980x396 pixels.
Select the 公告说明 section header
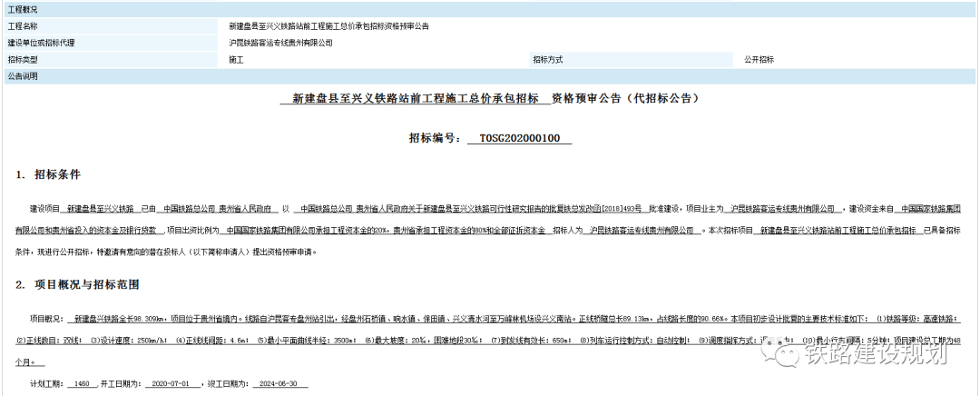click(x=24, y=76)
